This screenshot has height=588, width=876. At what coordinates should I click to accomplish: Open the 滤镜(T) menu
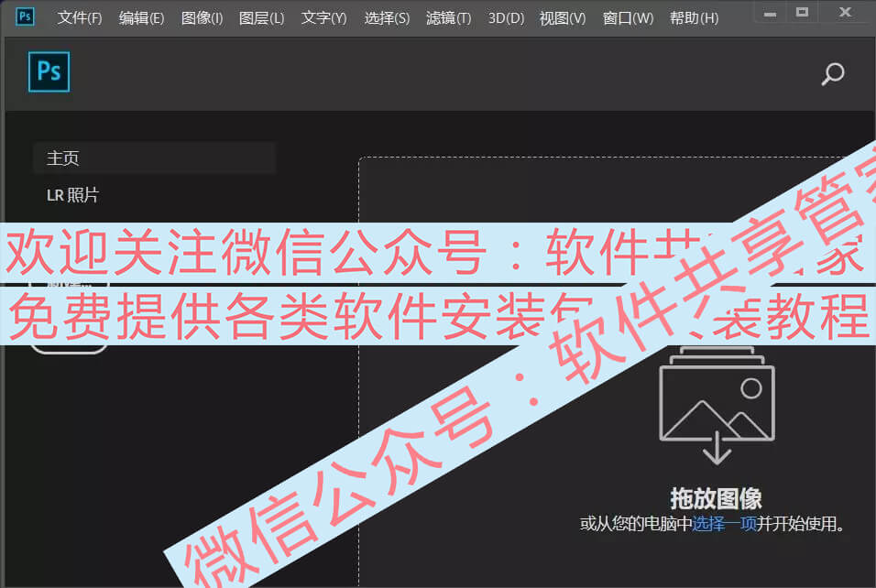pos(448,18)
